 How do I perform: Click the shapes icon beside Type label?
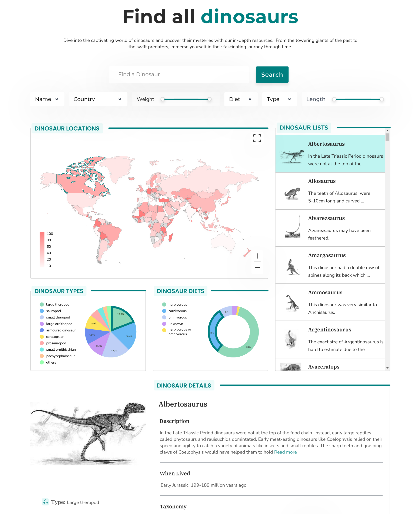click(x=45, y=502)
